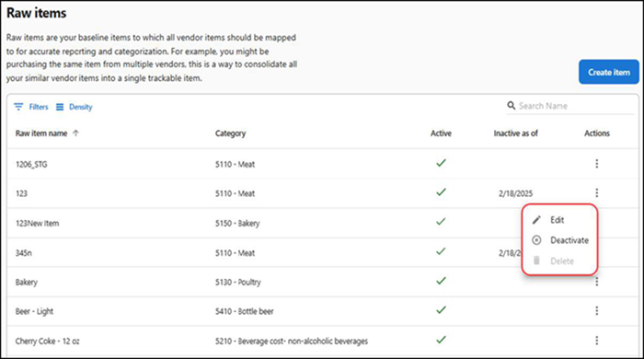Open actions menu for Cherry Coke row

tap(596, 340)
